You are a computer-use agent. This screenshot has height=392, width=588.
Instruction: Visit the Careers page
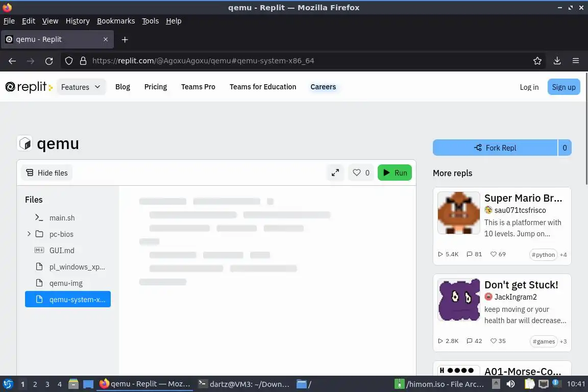[323, 87]
